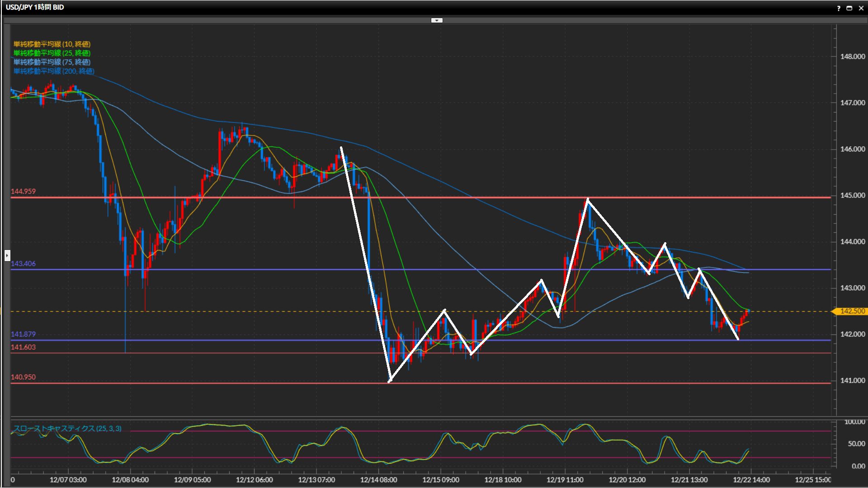Select the 10-period moving average label
868x488 pixels.
coord(52,44)
